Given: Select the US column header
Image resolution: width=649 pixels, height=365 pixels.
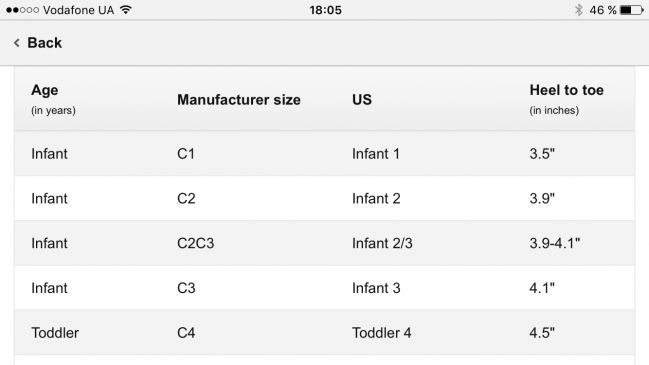Looking at the screenshot, I should click(x=362, y=100).
